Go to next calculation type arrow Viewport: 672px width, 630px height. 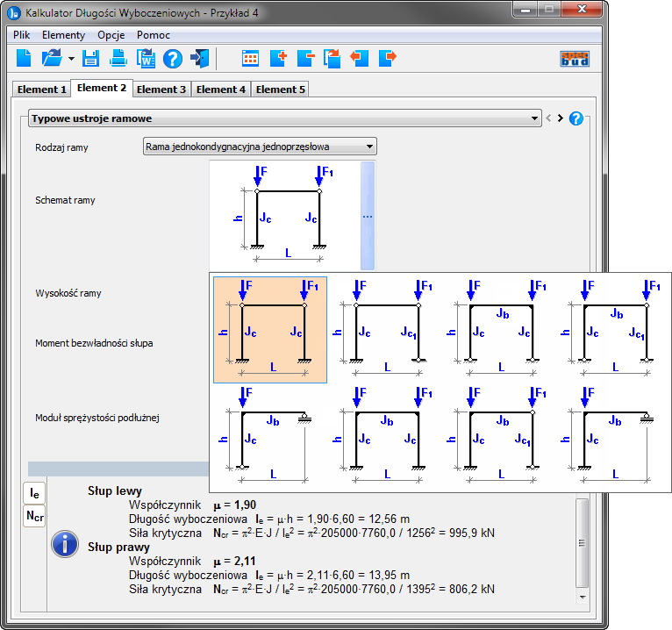click(560, 118)
